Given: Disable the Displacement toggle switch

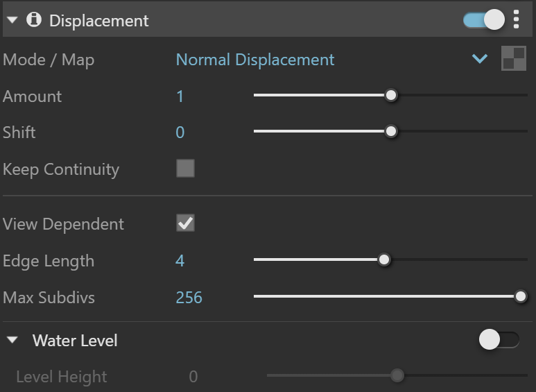Looking at the screenshot, I should (484, 19).
